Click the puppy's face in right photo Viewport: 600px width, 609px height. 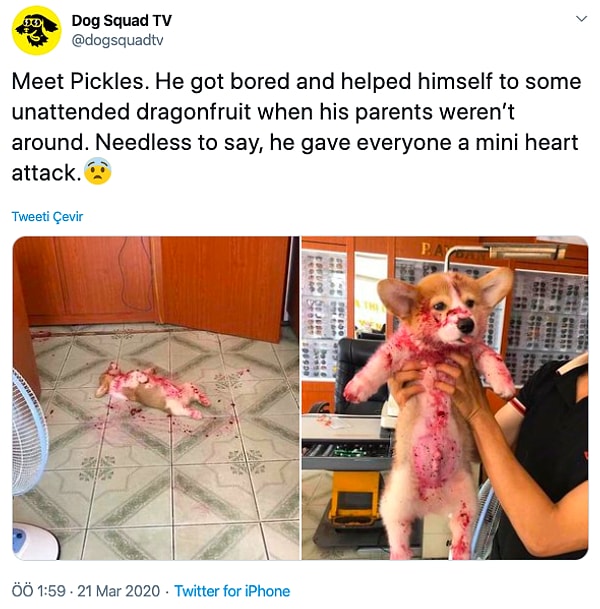tap(449, 309)
